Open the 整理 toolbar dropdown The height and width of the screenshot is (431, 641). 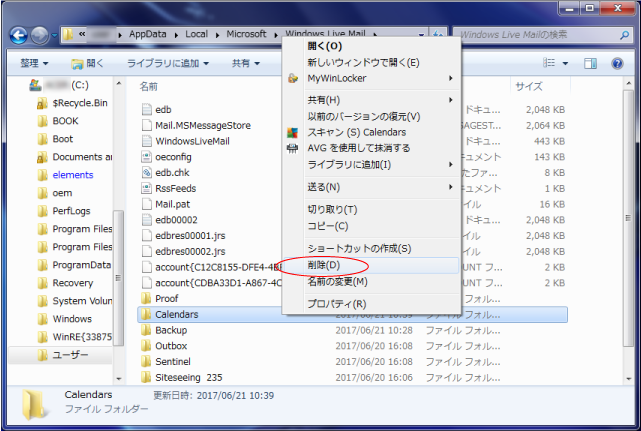coord(34,63)
